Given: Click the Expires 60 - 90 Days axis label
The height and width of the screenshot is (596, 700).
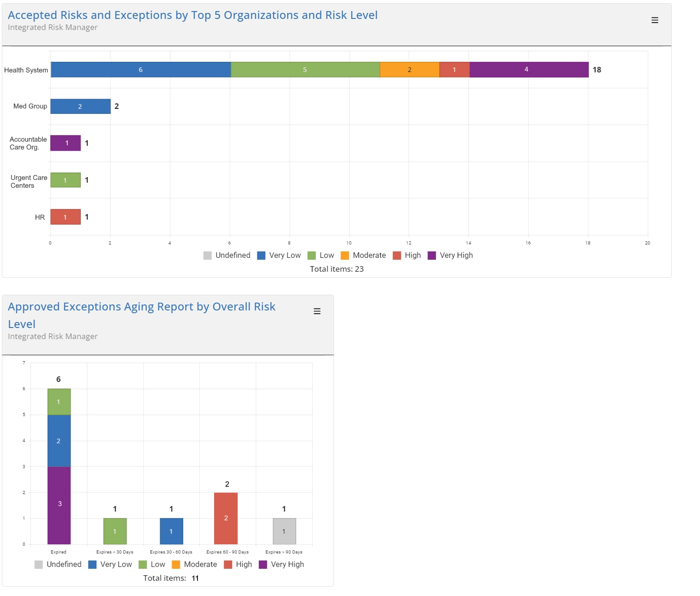Looking at the screenshot, I should point(227,552).
